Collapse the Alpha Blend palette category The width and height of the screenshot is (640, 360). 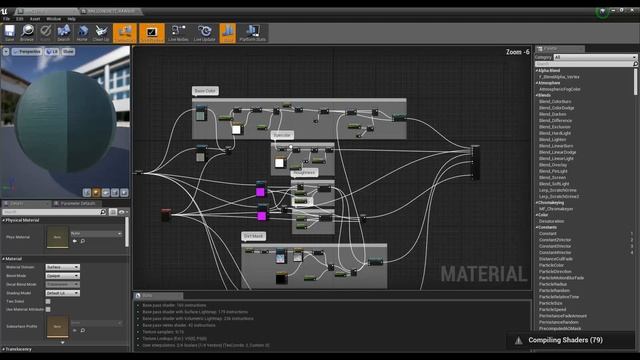click(x=537, y=71)
